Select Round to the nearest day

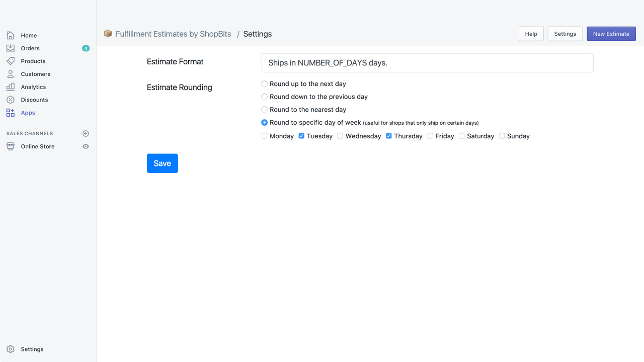coord(264,110)
